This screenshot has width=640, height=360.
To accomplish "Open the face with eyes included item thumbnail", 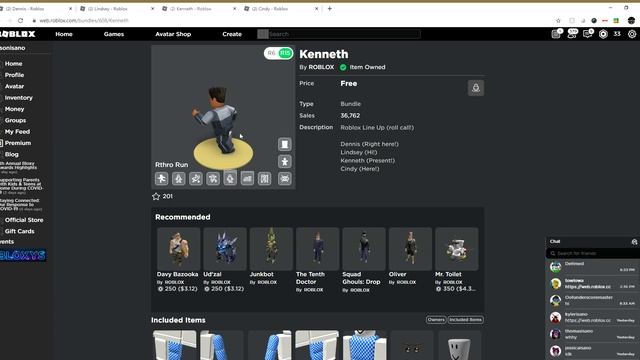I will (412, 345).
